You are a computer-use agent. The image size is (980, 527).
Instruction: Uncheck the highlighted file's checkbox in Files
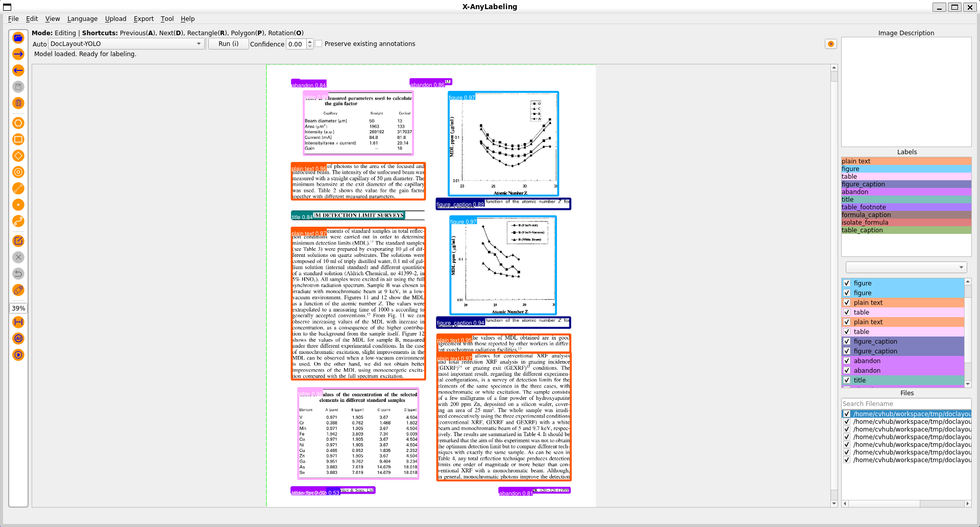point(847,414)
